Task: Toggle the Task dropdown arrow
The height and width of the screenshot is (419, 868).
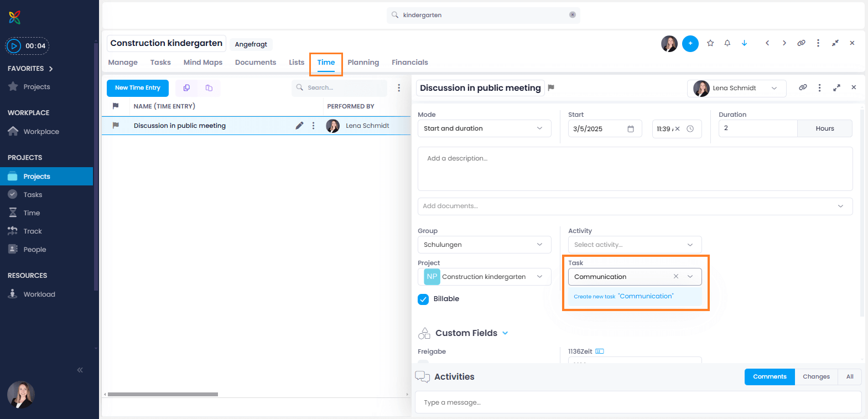Action: (690, 277)
